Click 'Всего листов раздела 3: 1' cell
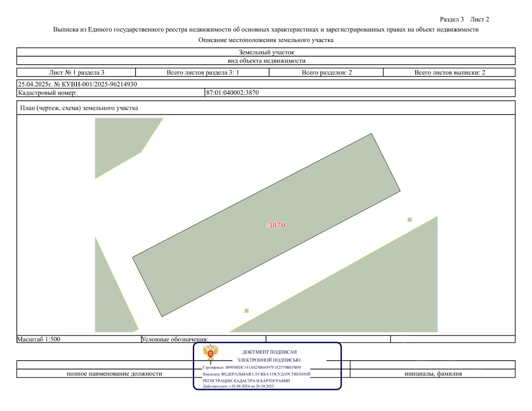 [203, 72]
